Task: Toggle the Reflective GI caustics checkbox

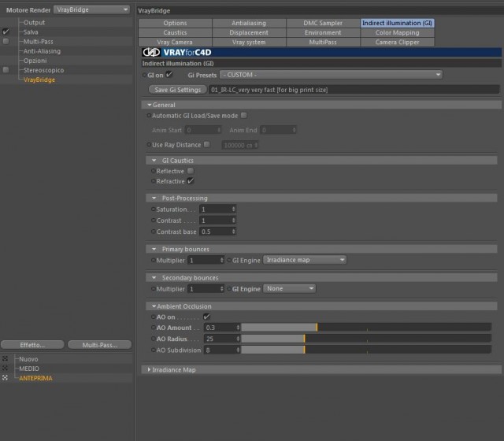Action: 191,171
